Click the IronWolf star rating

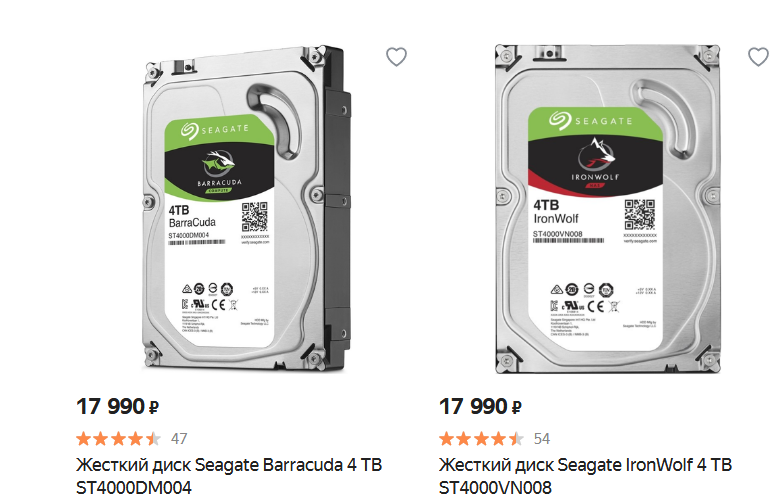pyautogui.click(x=481, y=439)
